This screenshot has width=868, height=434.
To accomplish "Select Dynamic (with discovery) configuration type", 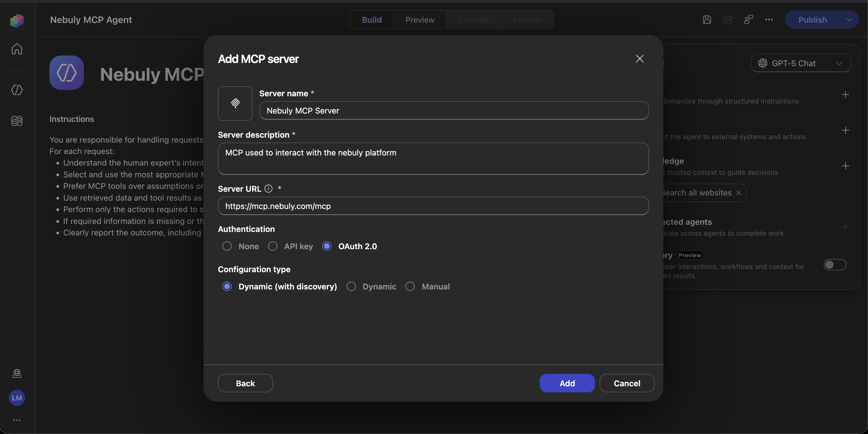I will pyautogui.click(x=227, y=287).
